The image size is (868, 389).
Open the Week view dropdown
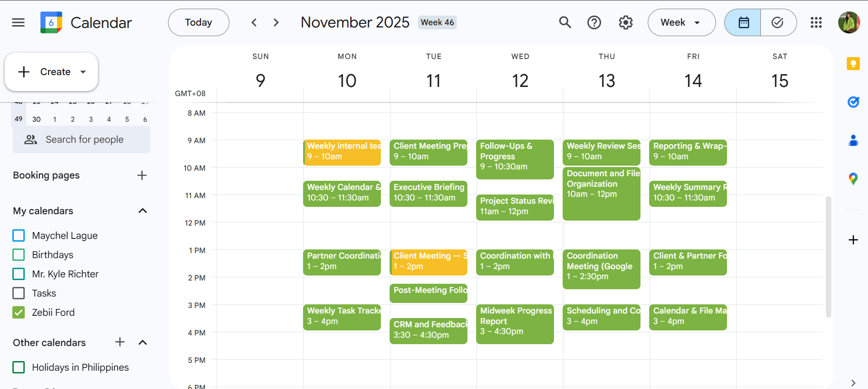click(x=681, y=22)
